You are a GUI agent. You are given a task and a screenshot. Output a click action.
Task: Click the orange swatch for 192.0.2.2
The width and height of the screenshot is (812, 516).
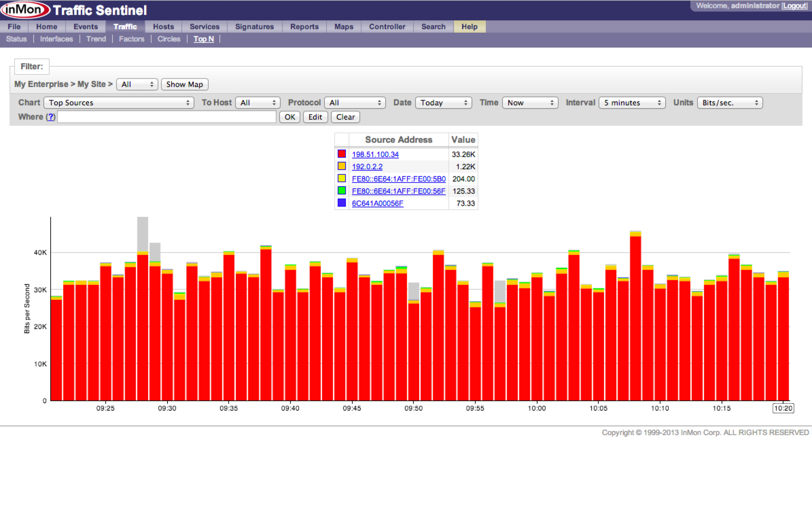click(341, 166)
